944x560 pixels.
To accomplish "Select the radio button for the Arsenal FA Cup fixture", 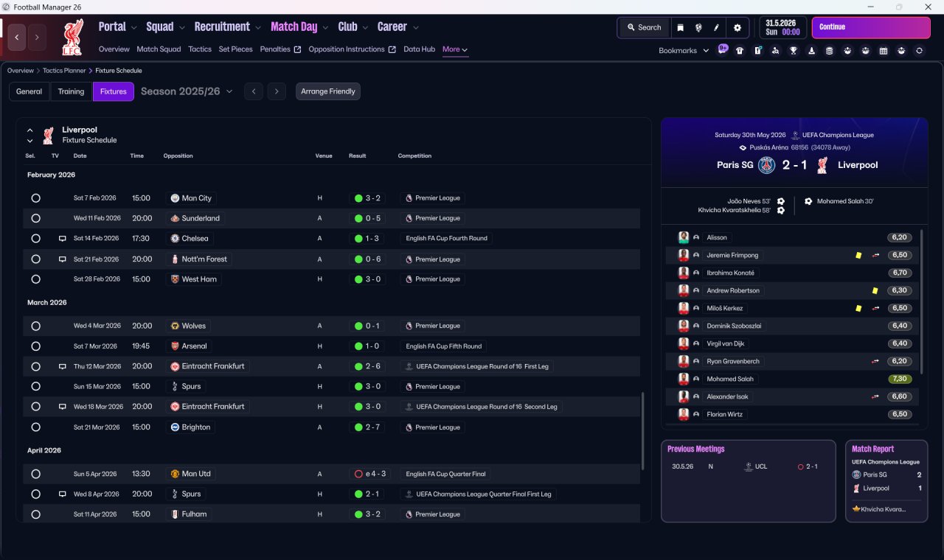I will click(35, 346).
